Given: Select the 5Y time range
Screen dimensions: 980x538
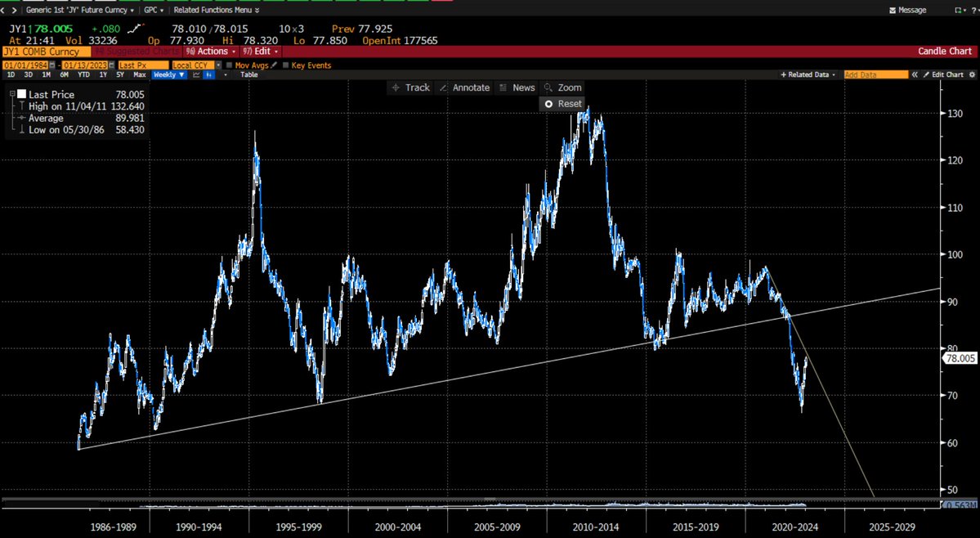Looking at the screenshot, I should pyautogui.click(x=120, y=75).
